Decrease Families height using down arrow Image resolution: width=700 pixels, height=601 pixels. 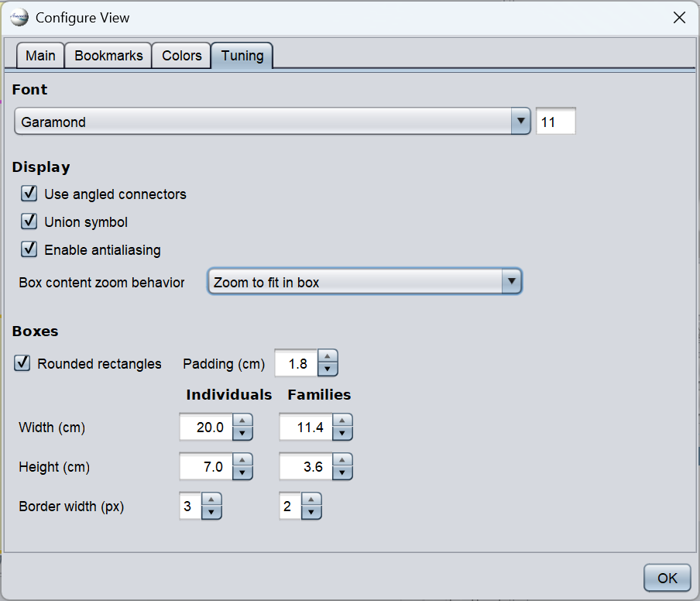point(342,472)
